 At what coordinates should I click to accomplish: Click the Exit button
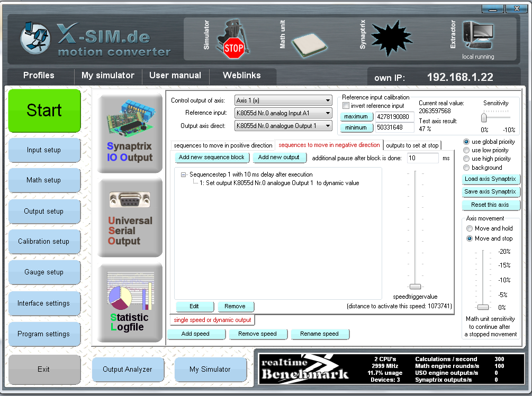[44, 369]
